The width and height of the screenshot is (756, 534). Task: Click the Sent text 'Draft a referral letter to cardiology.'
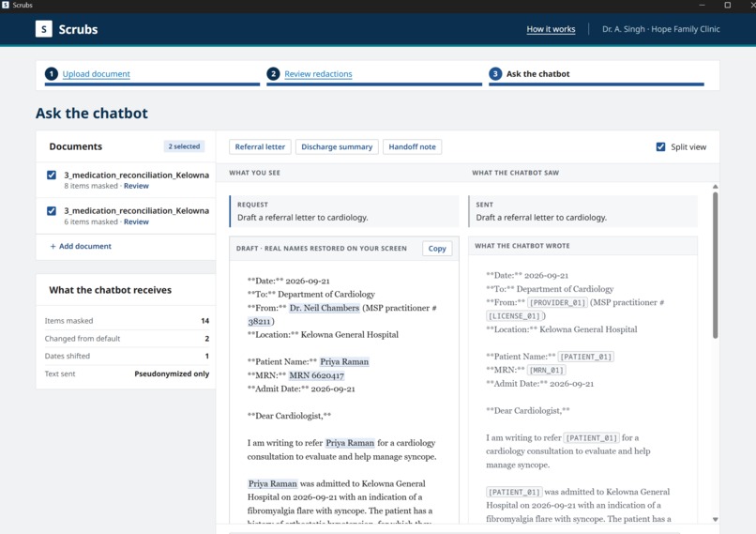pyautogui.click(x=541, y=218)
